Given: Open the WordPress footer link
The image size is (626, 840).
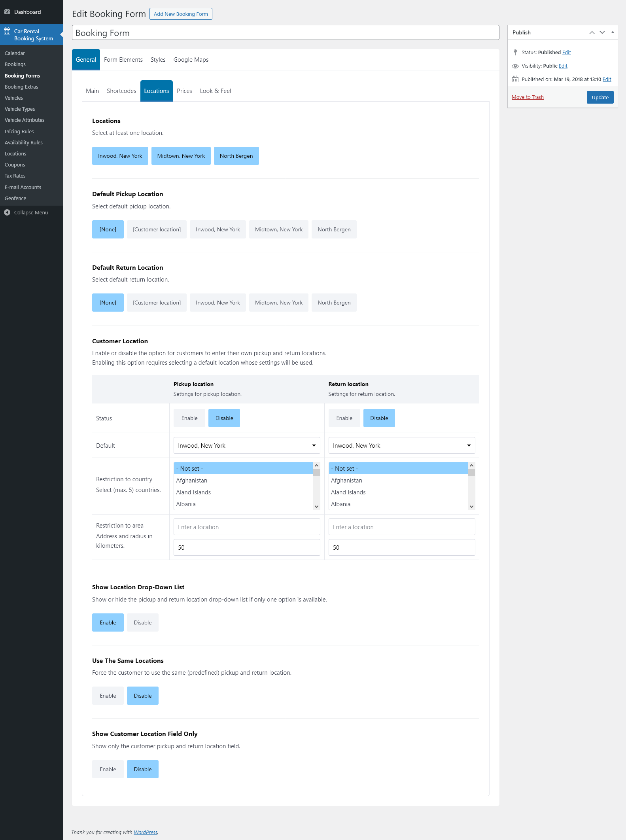Looking at the screenshot, I should coord(146,832).
